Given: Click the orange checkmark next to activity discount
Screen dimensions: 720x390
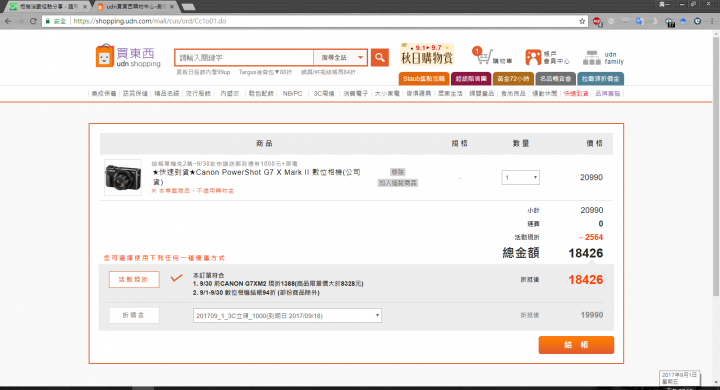Looking at the screenshot, I should (x=176, y=278).
